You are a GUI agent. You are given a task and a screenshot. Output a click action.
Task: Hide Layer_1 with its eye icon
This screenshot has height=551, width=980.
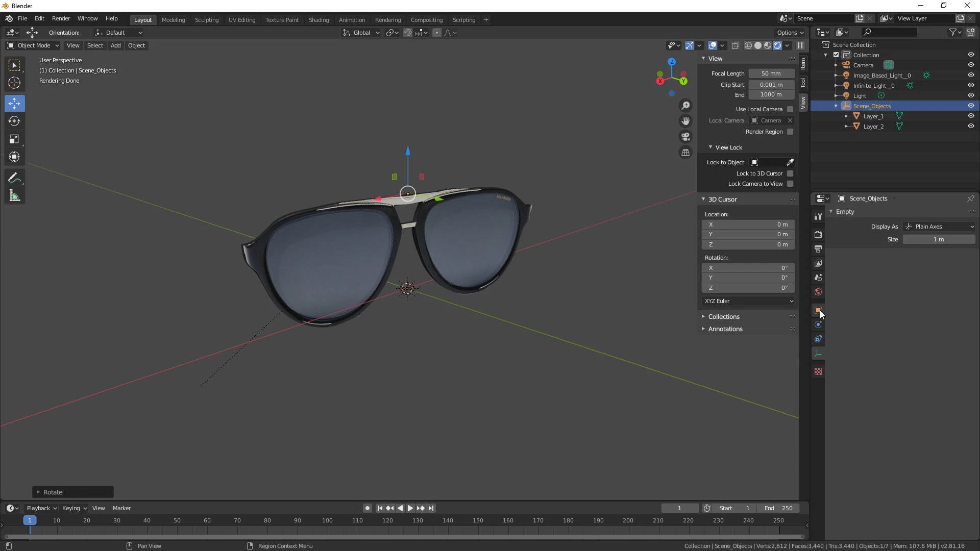(x=970, y=116)
